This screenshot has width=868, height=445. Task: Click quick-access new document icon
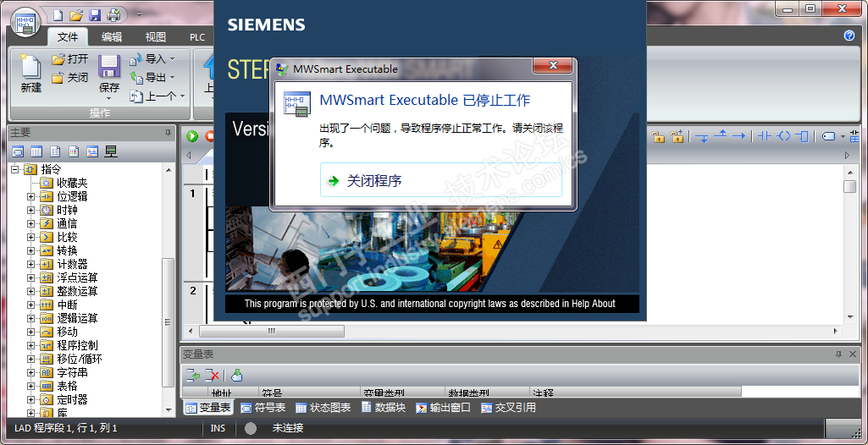(58, 15)
